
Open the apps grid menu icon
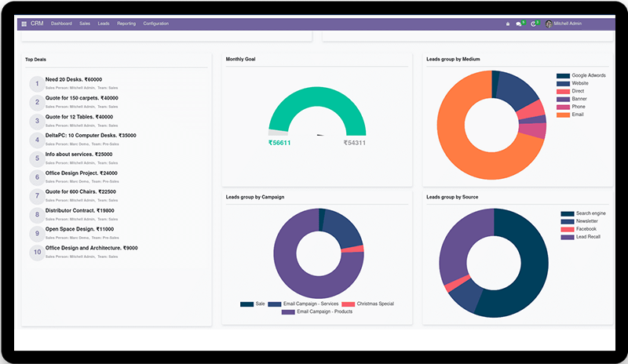[24, 24]
